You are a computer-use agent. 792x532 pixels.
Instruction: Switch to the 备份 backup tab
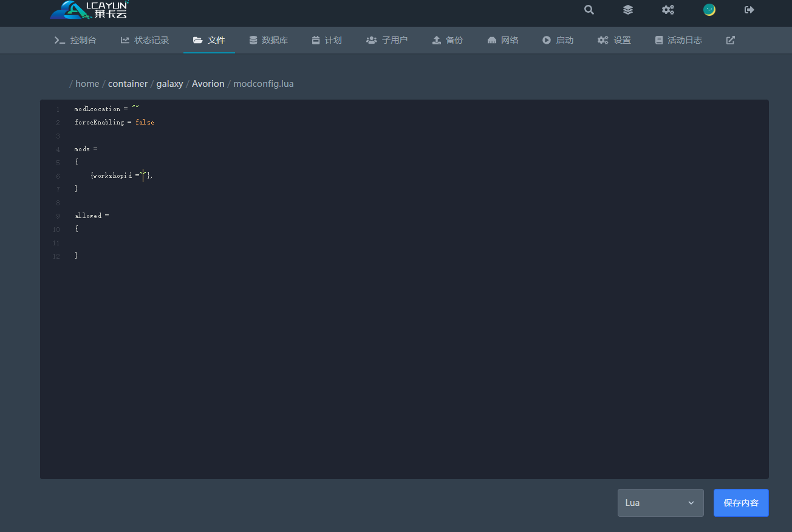pos(448,40)
